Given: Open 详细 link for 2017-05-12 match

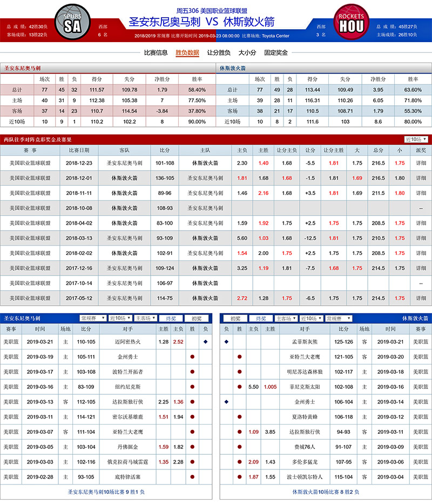Looking at the screenshot, I should [x=421, y=298].
